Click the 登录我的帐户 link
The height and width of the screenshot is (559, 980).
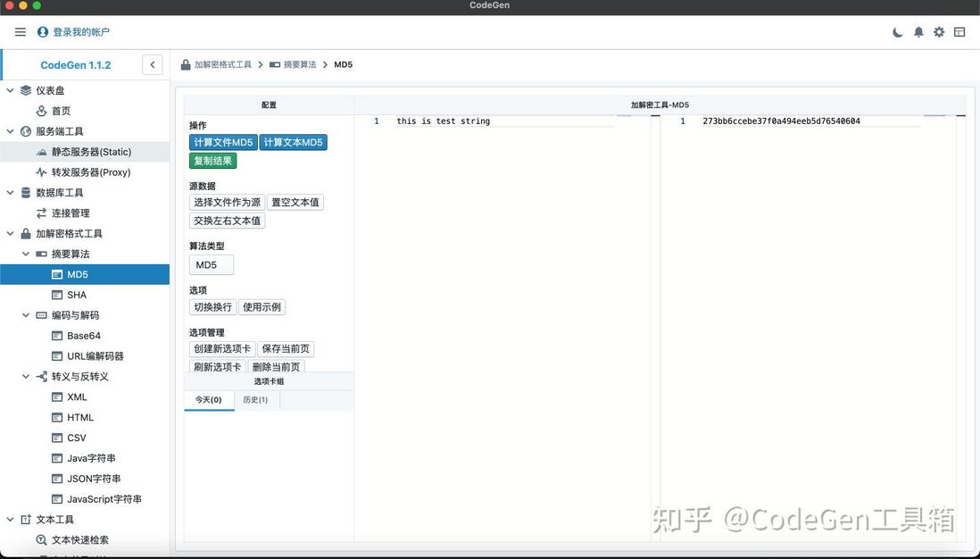pyautogui.click(x=81, y=32)
